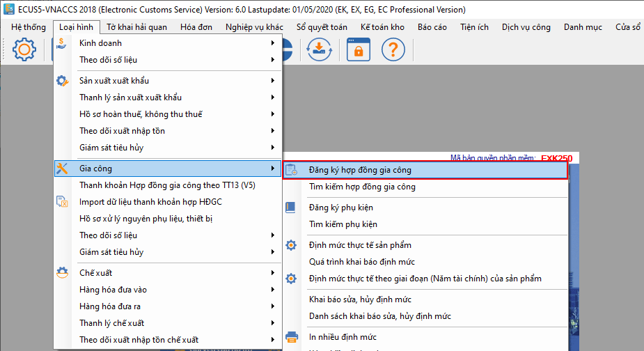Click the book icon beside Đăng ký phụ kiện
This screenshot has height=351, width=644.
[x=290, y=207]
